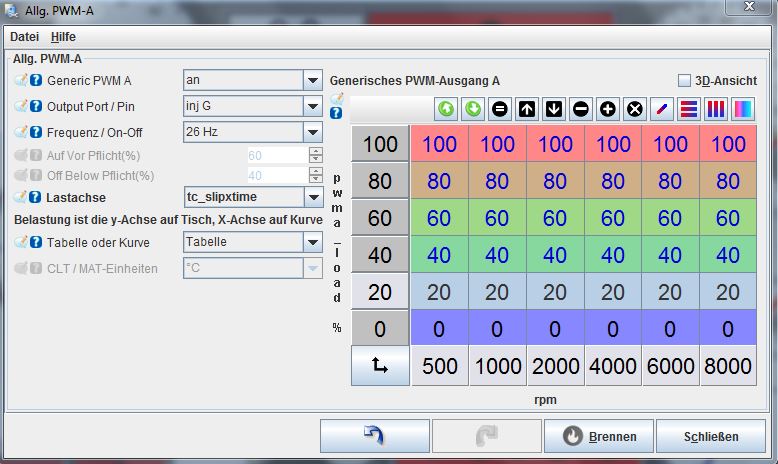The width and height of the screenshot is (778, 464).
Task: Click the blue undo arrow button
Action: point(374,436)
